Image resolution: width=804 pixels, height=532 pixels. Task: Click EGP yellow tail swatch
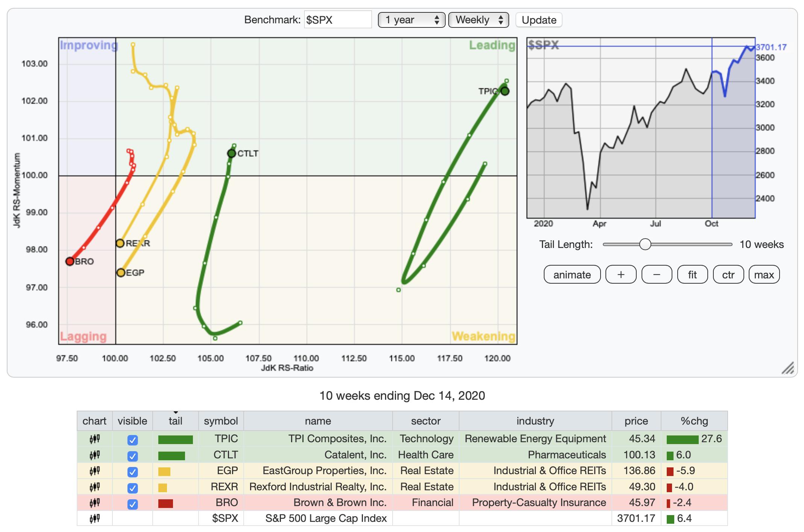164,472
